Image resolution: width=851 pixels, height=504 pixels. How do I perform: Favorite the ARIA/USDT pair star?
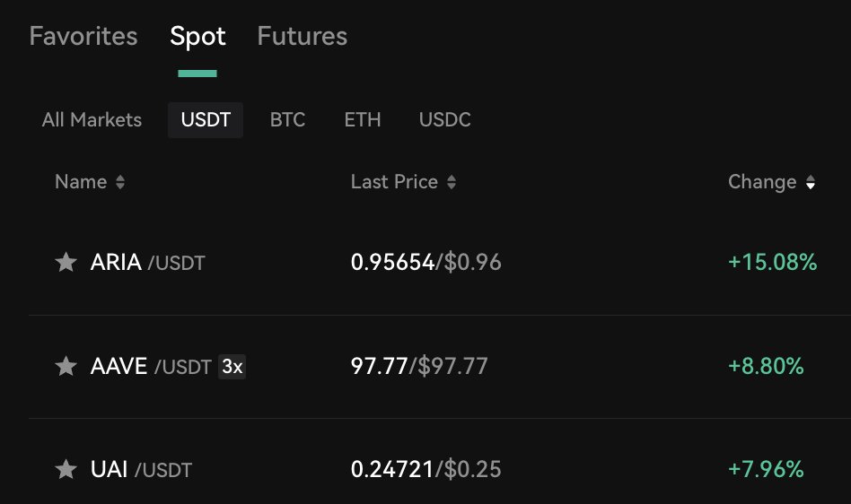66,263
